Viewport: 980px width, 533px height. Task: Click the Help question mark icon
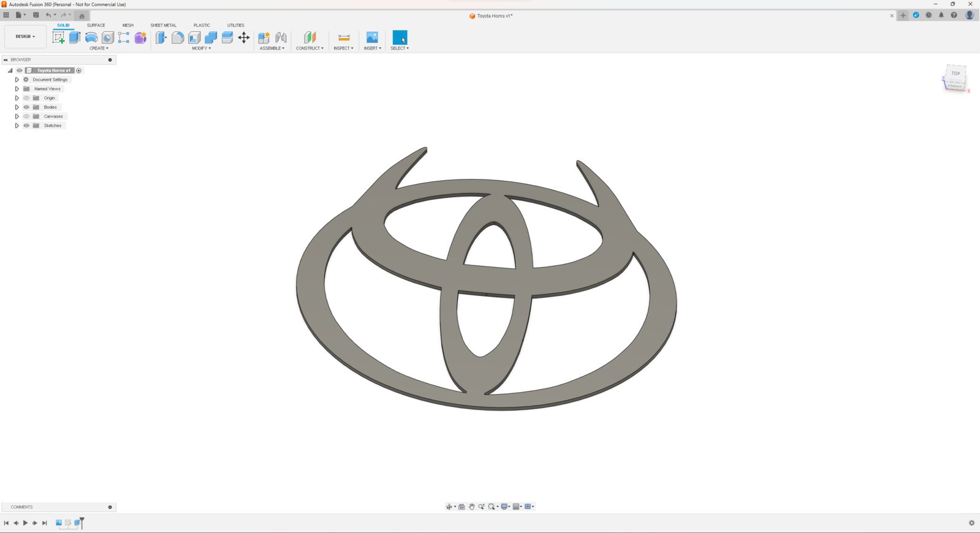point(954,15)
